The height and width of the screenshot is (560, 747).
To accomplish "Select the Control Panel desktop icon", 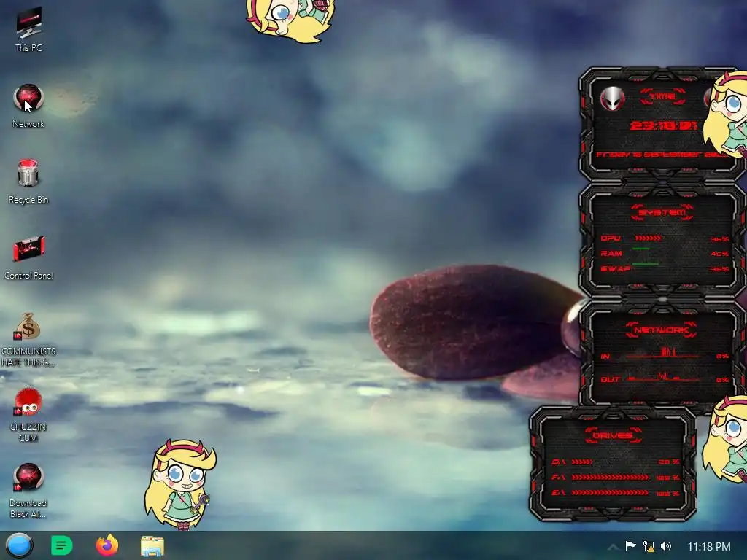I will click(x=28, y=257).
